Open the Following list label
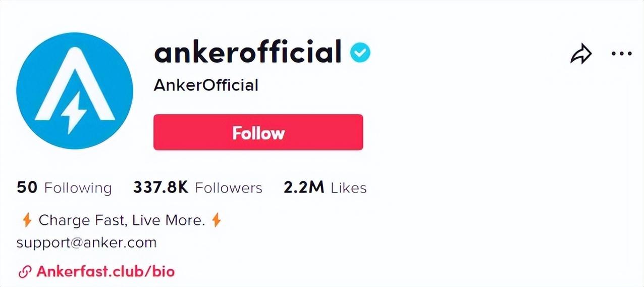Image resolution: width=644 pixels, height=287 pixels. coord(78,188)
